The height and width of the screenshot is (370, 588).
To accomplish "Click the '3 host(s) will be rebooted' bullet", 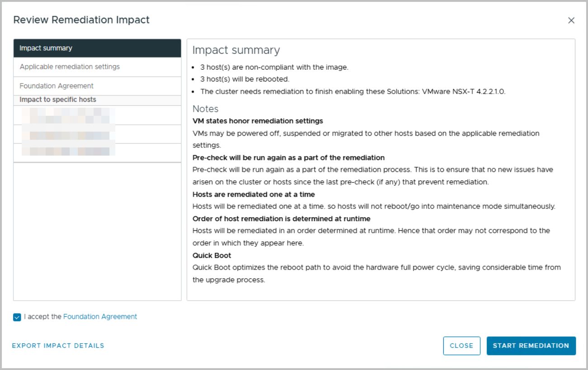I will [x=245, y=79].
